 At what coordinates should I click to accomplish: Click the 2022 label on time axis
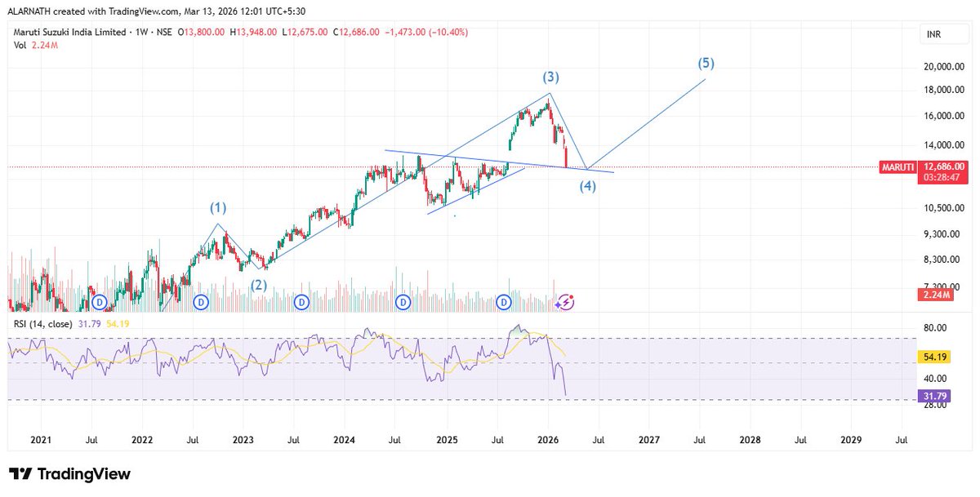142,440
